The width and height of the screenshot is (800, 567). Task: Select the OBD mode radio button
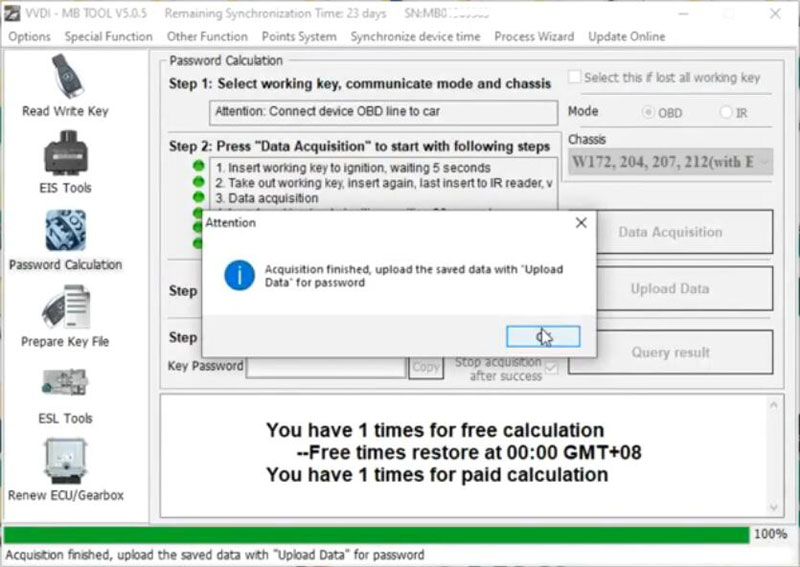648,112
